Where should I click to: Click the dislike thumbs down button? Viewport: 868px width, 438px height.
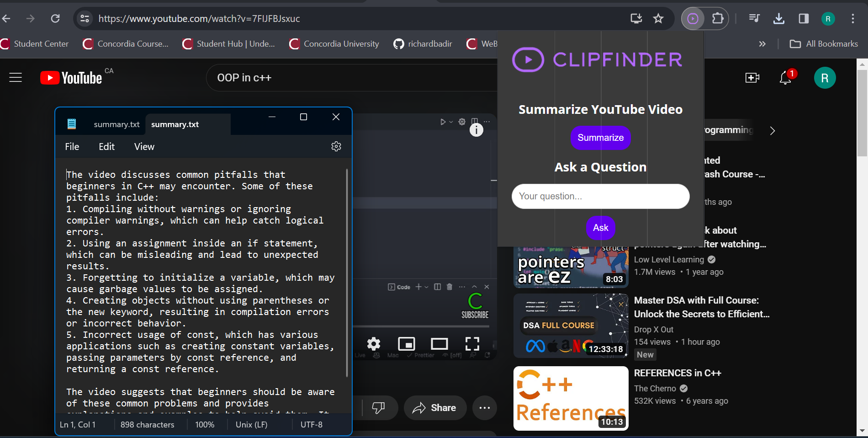point(378,408)
